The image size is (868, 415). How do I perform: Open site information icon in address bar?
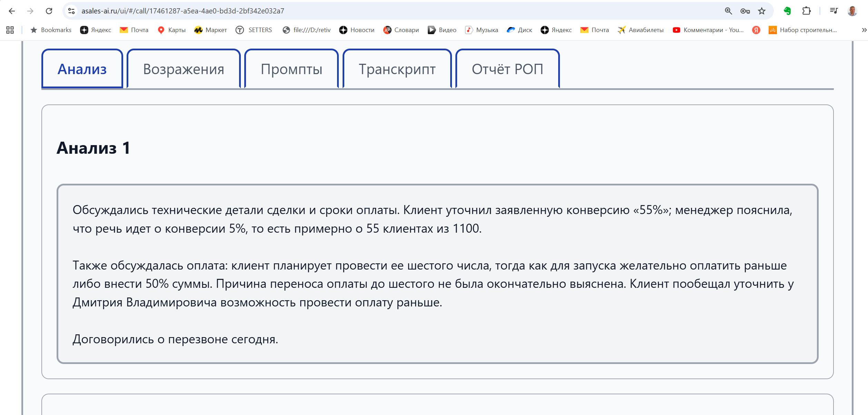[x=71, y=11]
